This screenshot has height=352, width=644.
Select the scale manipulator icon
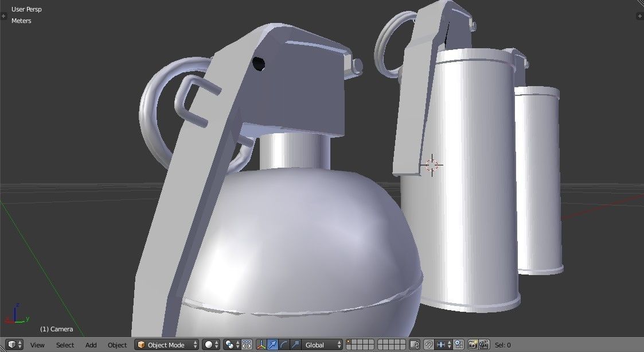[x=295, y=345]
